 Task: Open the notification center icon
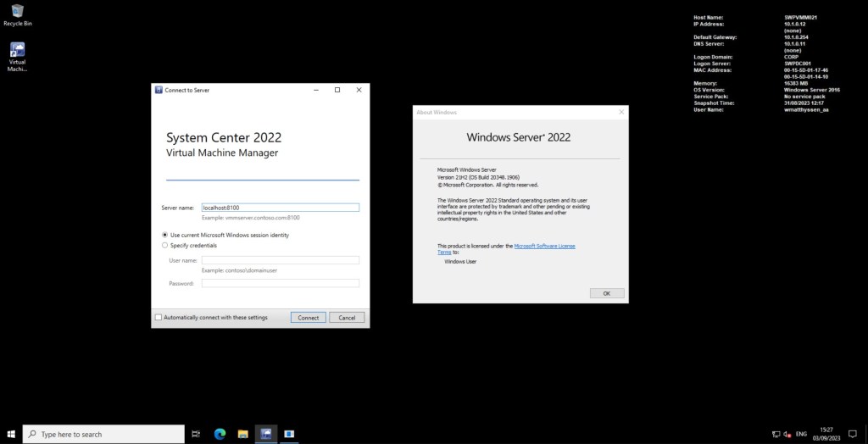pos(851,434)
